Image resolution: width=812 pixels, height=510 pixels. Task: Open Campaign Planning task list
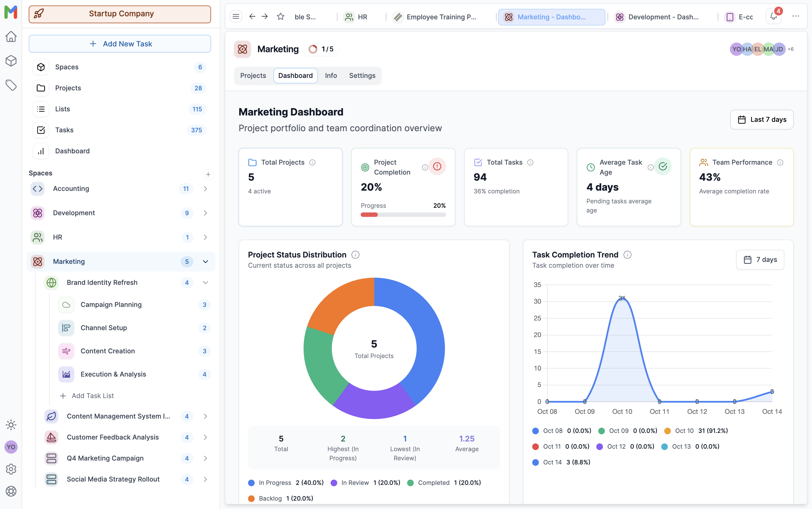coord(111,304)
